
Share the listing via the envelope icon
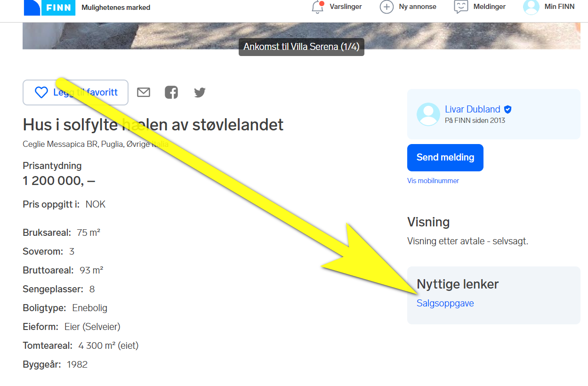tap(144, 92)
